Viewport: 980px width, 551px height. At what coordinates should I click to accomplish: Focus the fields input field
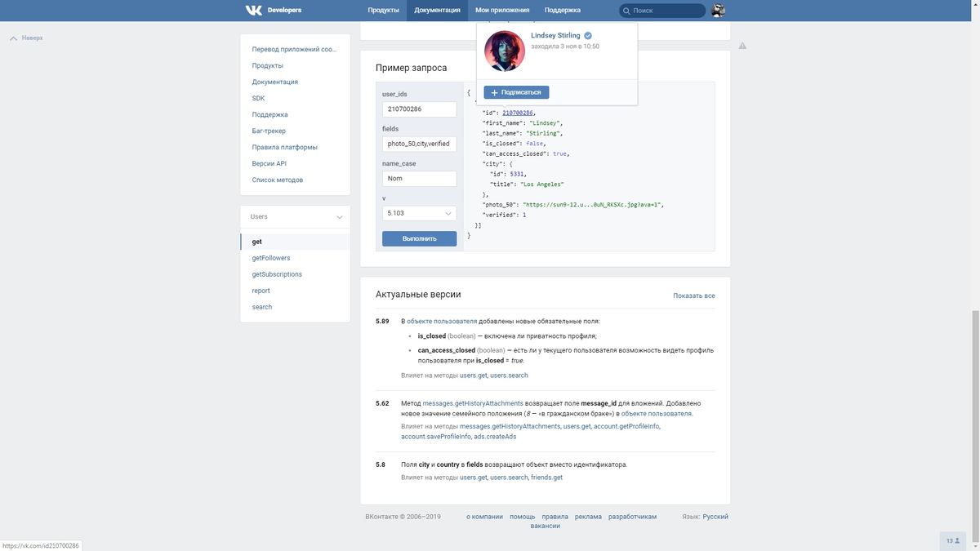pos(419,144)
